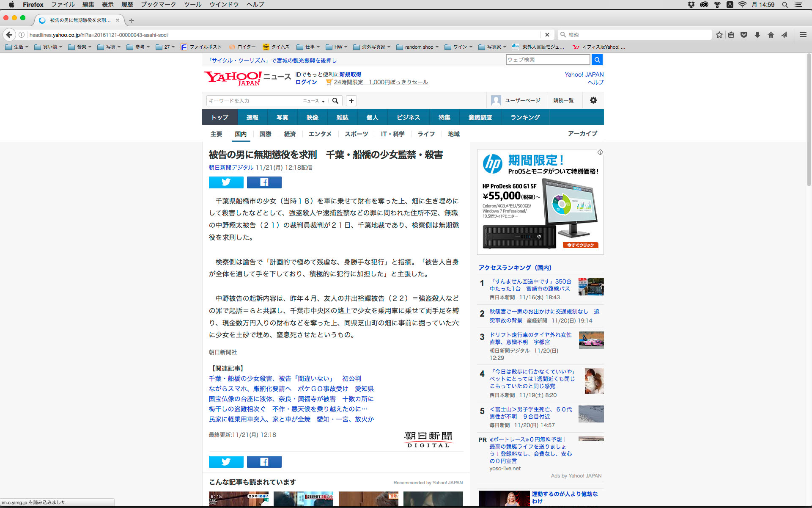Go to Firefox home page icon
This screenshot has width=812, height=508.
click(771, 35)
